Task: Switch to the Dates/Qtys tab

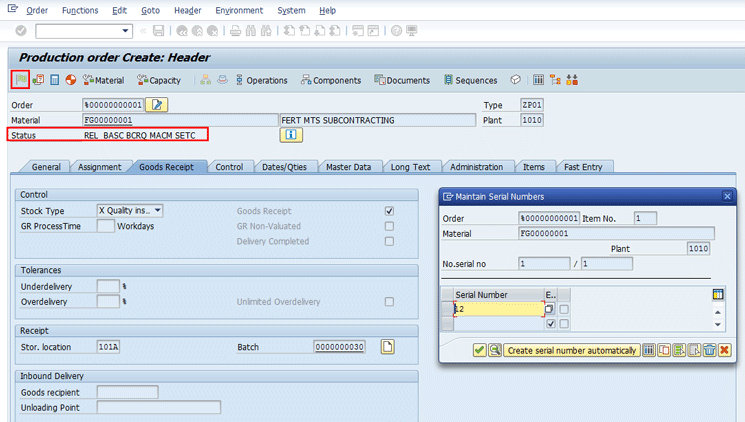Action: coord(284,167)
